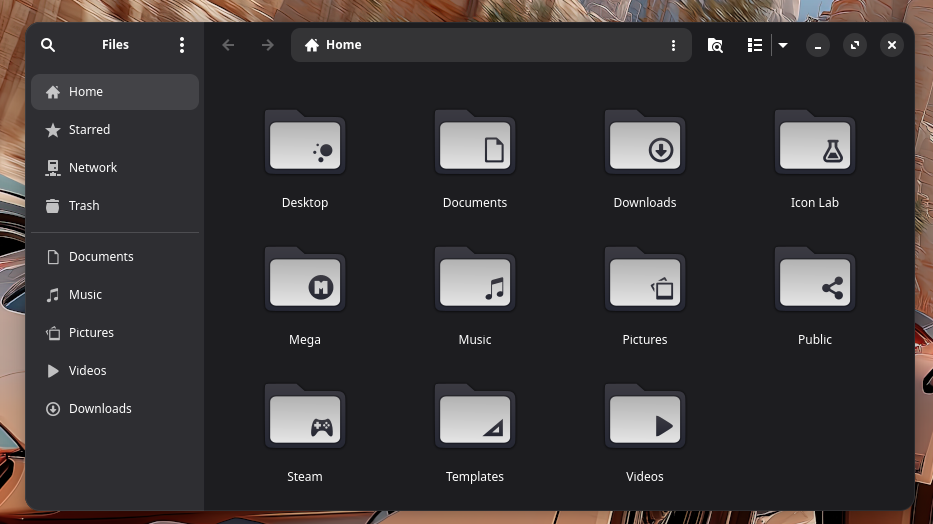Open the Videos folder in main view
Image resolution: width=933 pixels, height=524 pixels.
(x=645, y=423)
